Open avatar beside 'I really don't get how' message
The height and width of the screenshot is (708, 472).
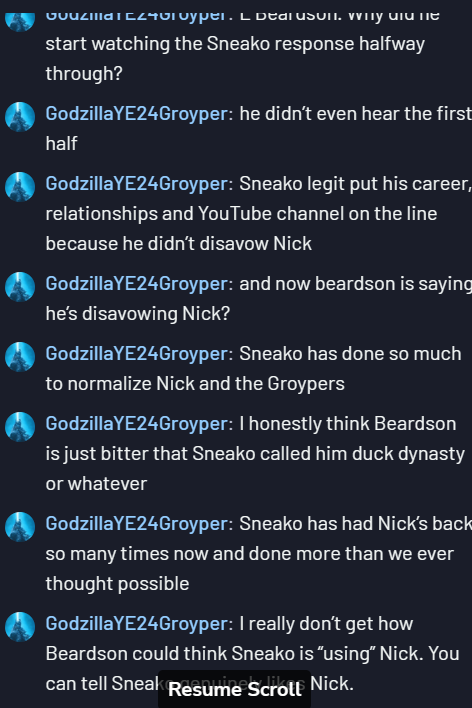click(x=20, y=627)
